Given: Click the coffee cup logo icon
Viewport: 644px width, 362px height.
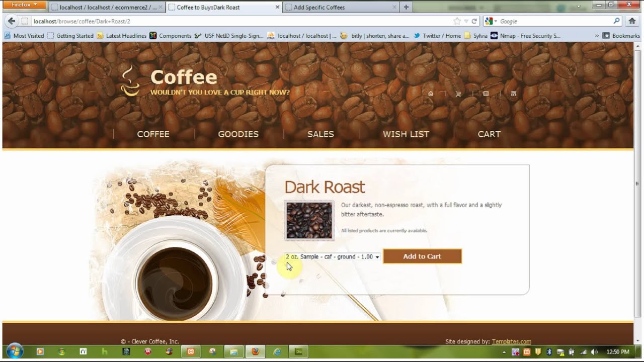Looking at the screenshot, I should [130, 81].
